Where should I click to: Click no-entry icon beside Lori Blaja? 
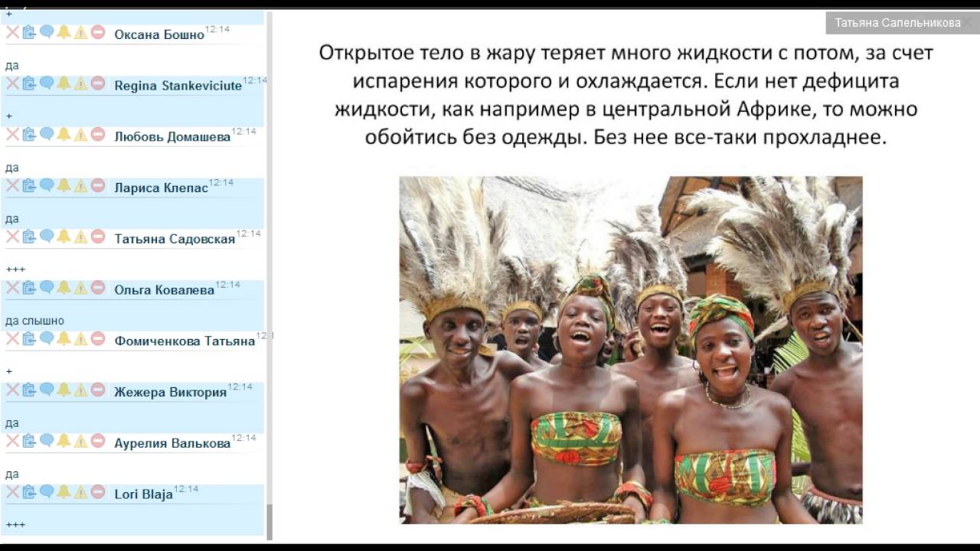[98, 491]
